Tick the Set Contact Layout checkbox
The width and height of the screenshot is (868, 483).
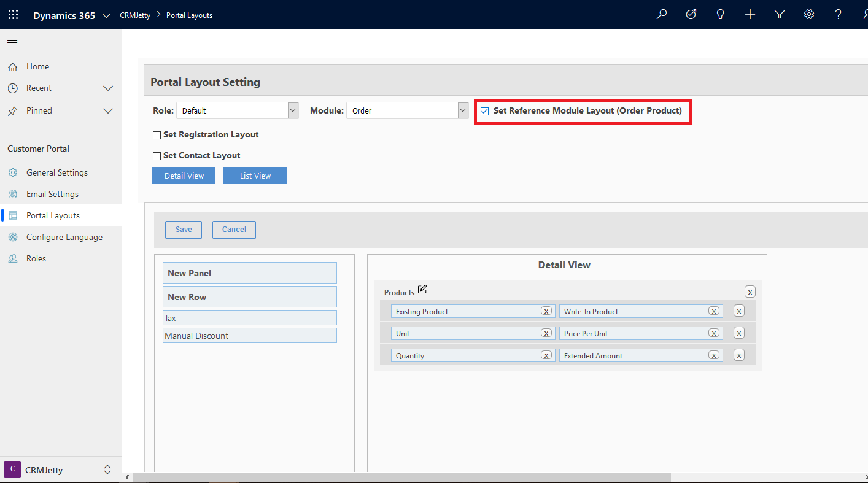click(x=157, y=156)
